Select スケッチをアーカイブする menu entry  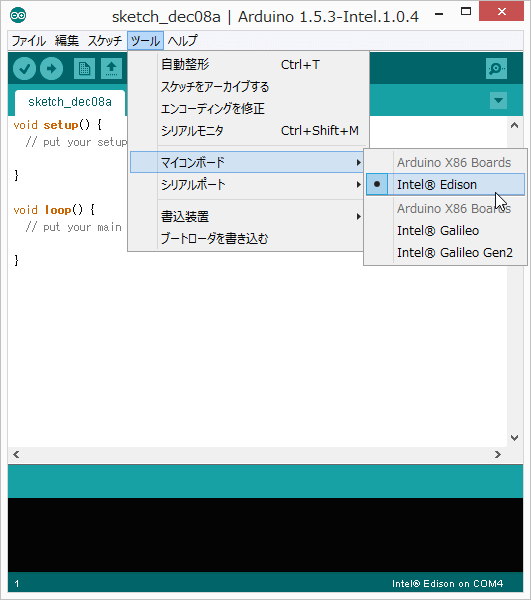[249, 87]
